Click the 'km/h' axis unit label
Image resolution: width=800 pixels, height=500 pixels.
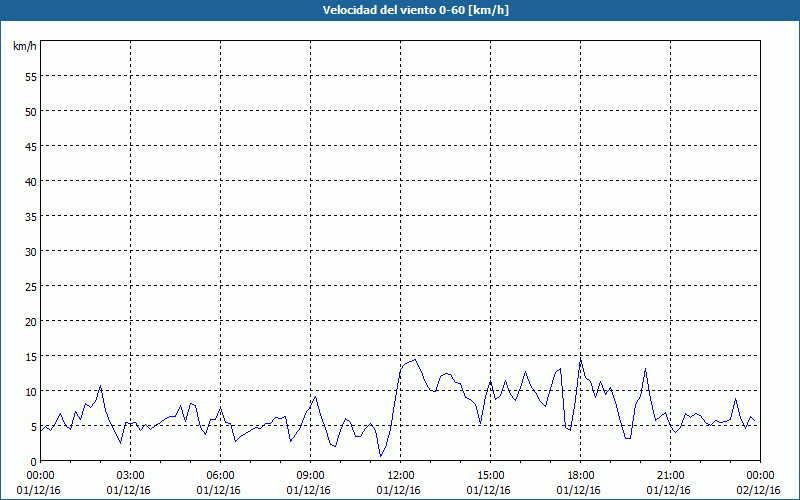pos(25,46)
